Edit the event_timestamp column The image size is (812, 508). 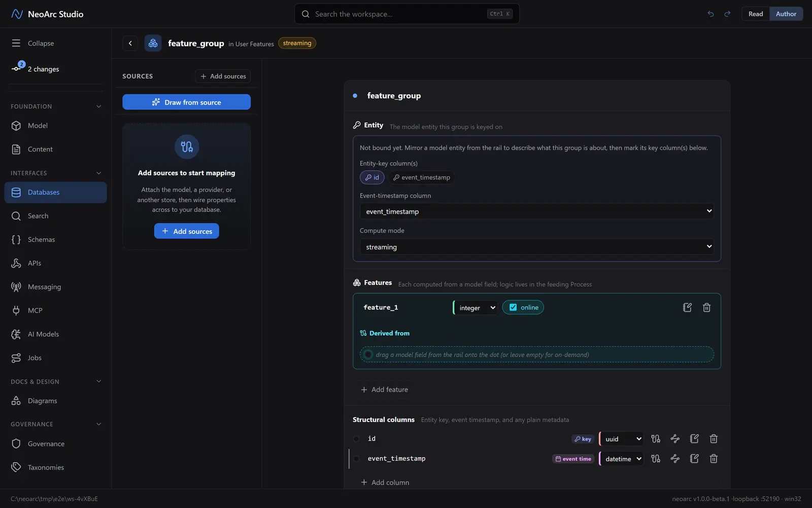pos(694,458)
